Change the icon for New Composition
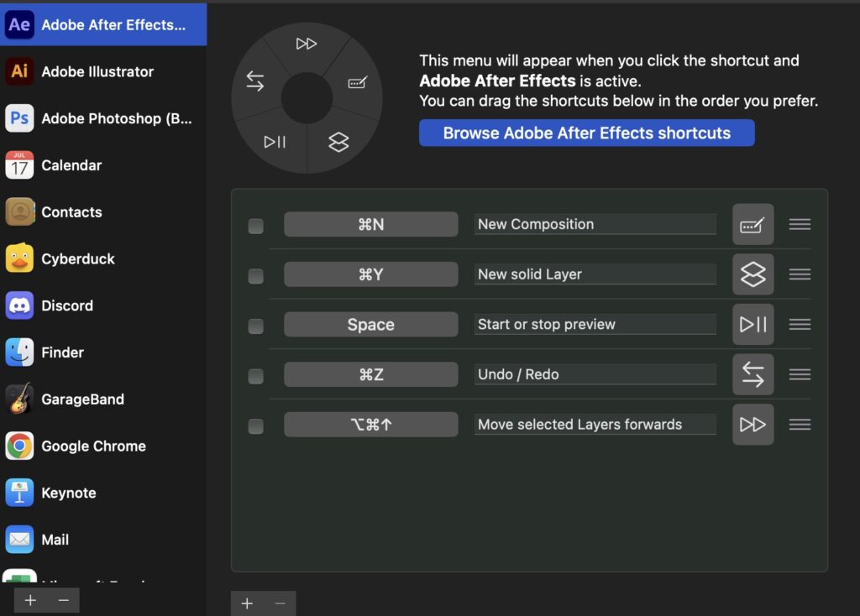860x616 pixels. coord(753,224)
